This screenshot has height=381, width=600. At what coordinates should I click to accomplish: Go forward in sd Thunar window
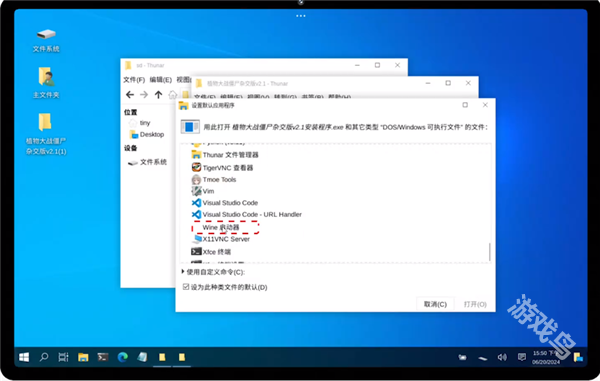click(x=144, y=94)
